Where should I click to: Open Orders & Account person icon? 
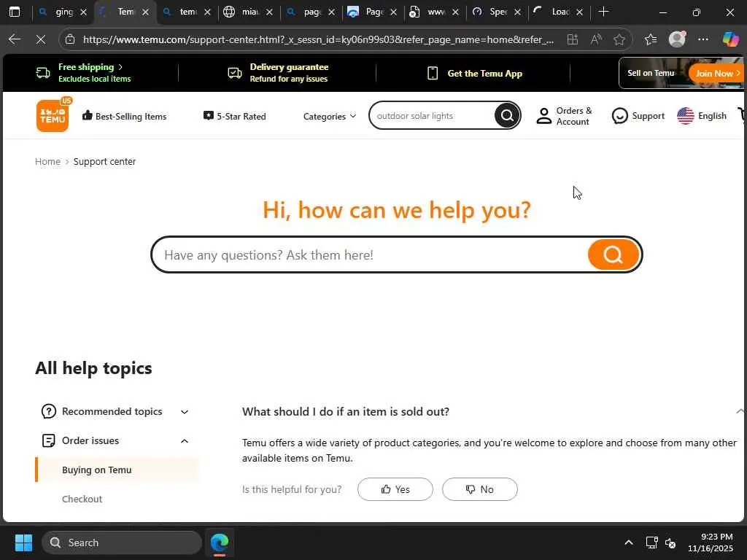pos(544,116)
